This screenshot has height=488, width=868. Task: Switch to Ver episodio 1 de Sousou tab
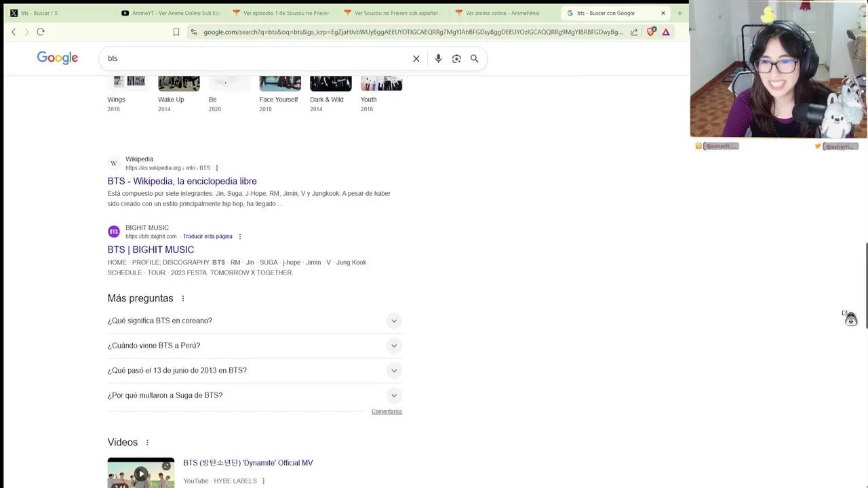point(281,13)
